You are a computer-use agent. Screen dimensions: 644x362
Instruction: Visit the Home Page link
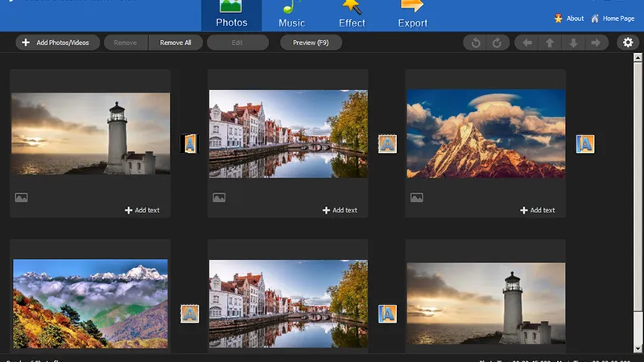coord(617,19)
